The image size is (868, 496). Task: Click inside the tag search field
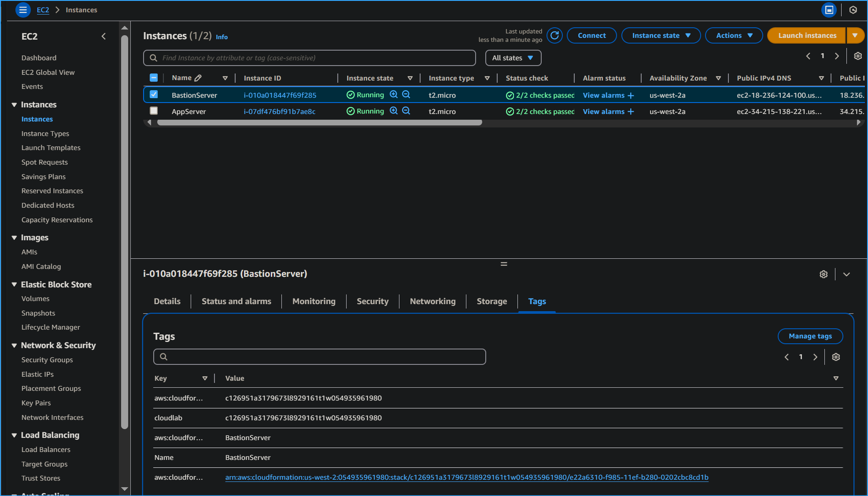(x=319, y=356)
